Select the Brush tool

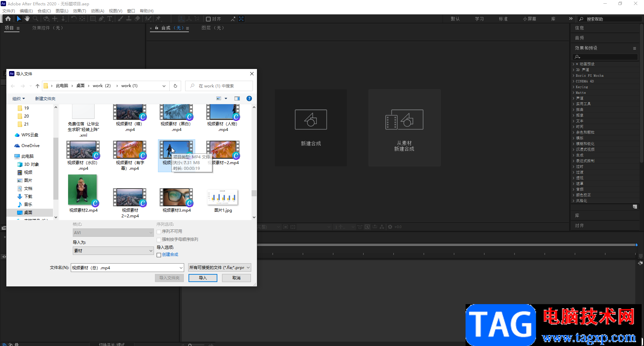120,19
